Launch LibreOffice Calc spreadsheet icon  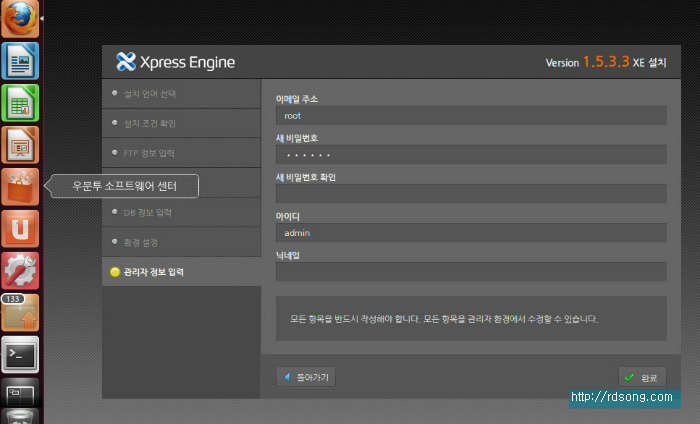(20, 103)
